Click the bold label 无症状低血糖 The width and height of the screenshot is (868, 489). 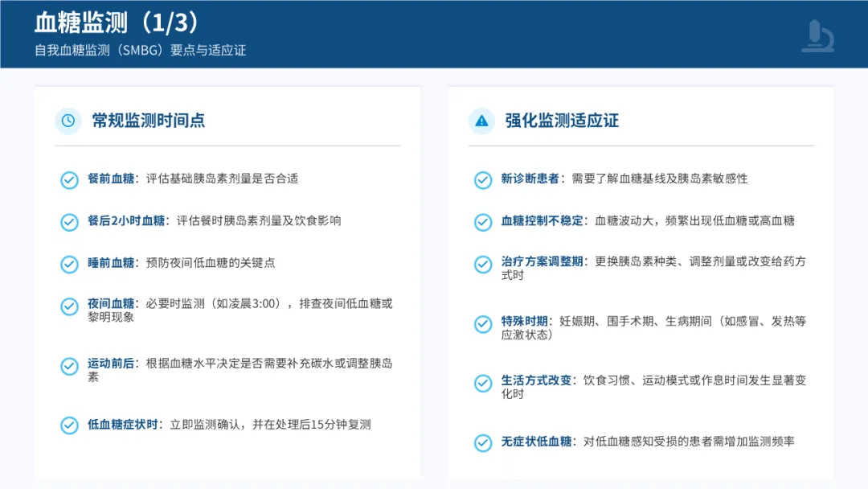pyautogui.click(x=536, y=442)
